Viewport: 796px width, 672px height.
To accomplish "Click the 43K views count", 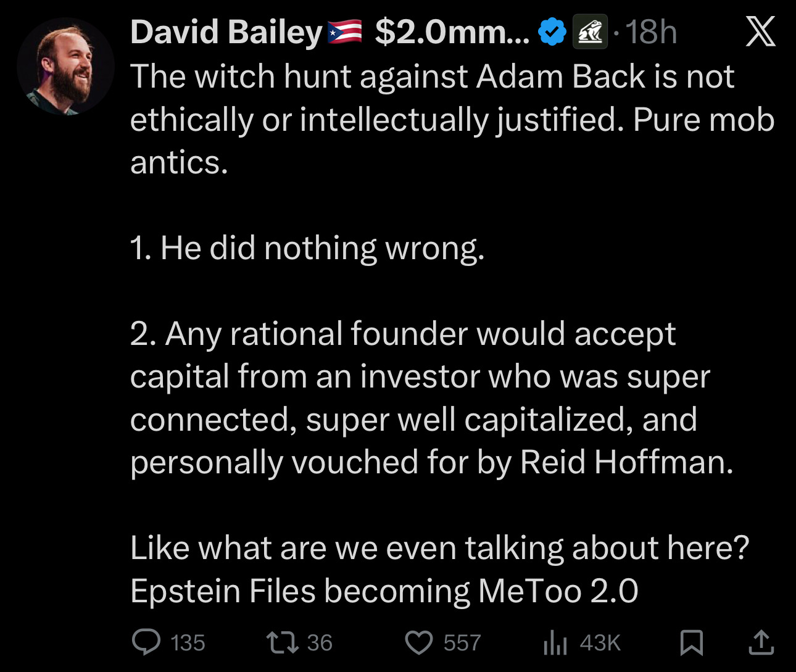I will (x=600, y=643).
